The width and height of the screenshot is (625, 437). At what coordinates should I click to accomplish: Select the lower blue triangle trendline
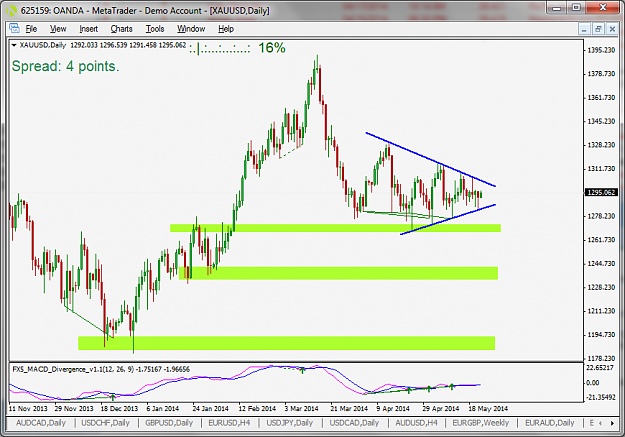coord(448,219)
